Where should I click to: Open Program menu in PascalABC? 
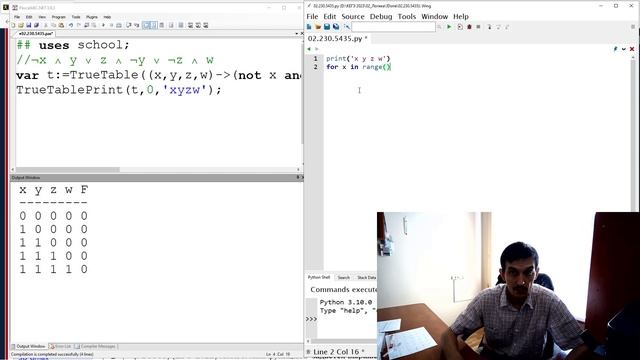point(59,17)
